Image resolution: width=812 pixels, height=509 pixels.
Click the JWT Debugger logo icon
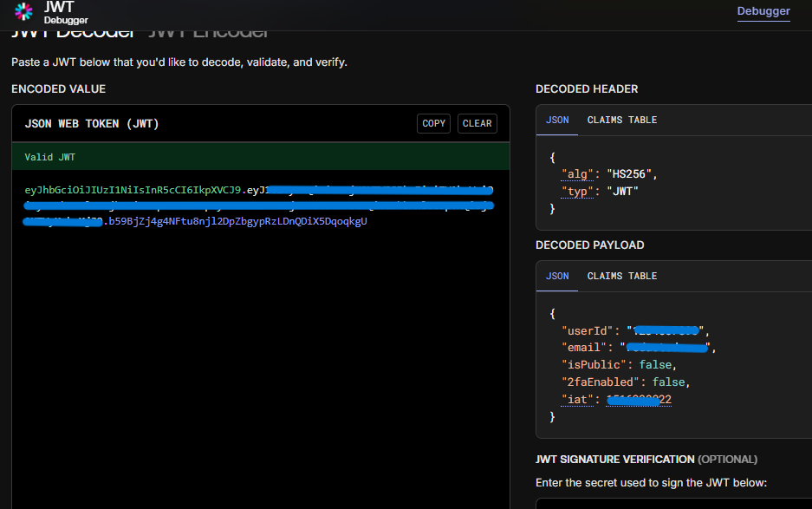tap(23, 11)
